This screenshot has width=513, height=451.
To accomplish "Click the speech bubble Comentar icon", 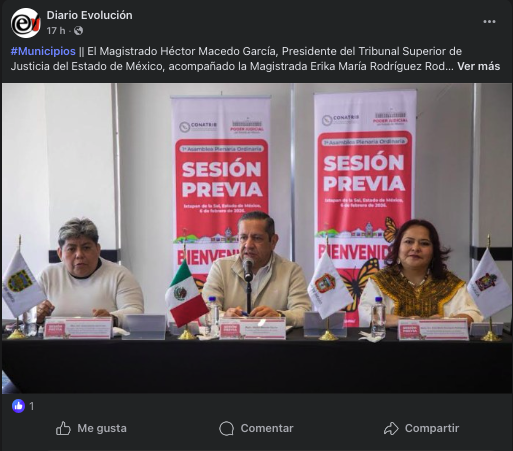I will pyautogui.click(x=227, y=428).
